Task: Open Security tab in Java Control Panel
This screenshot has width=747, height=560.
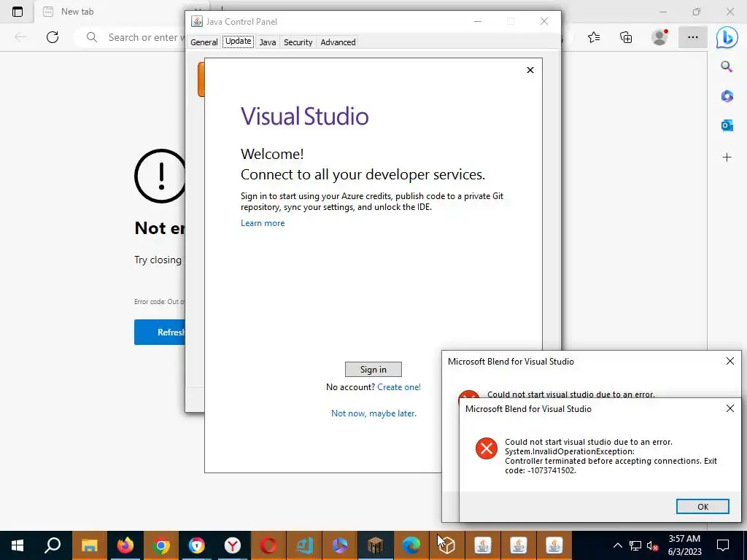Action: [x=298, y=42]
